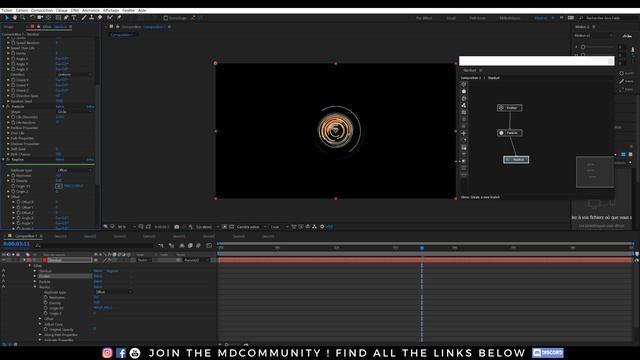
Task: Select the Rotation tool
Action: click(32, 18)
